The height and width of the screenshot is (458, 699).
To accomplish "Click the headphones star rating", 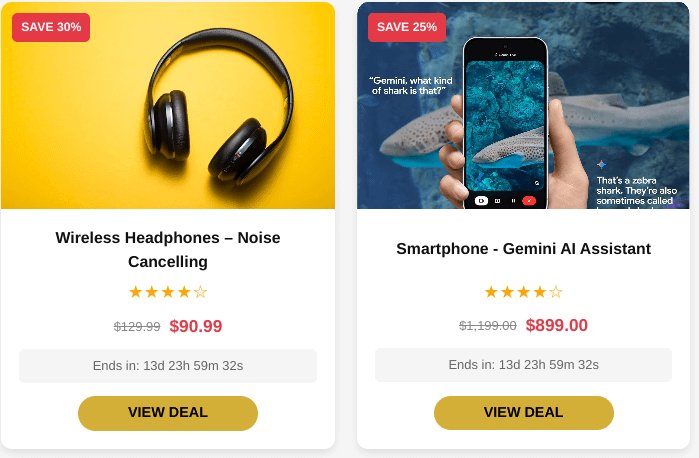I will 168,292.
